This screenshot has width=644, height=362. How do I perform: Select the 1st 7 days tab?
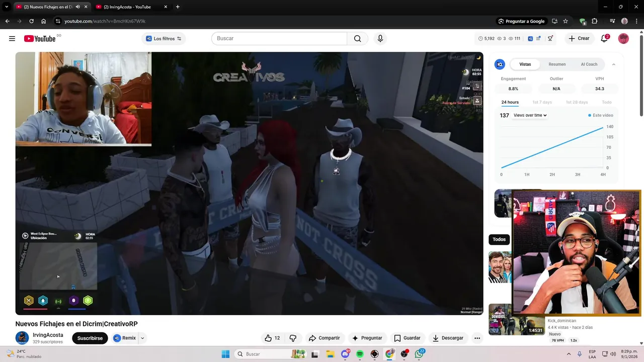point(542,102)
